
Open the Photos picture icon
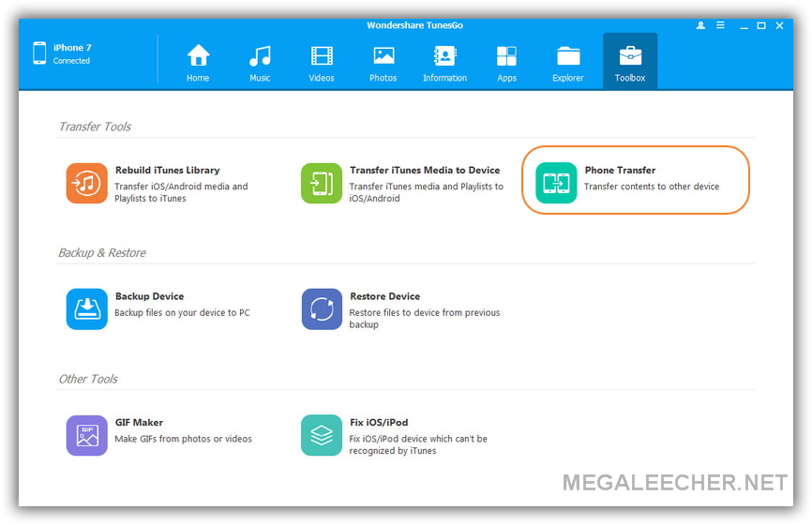pyautogui.click(x=383, y=55)
